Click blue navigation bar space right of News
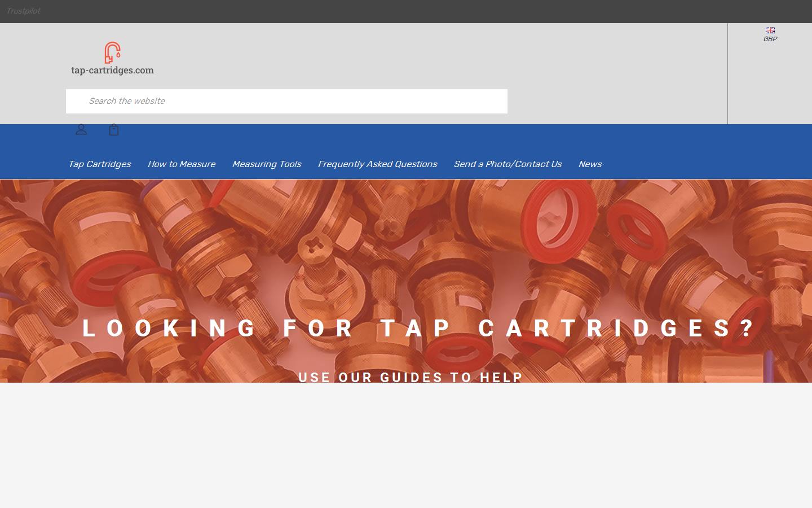 tap(705, 164)
